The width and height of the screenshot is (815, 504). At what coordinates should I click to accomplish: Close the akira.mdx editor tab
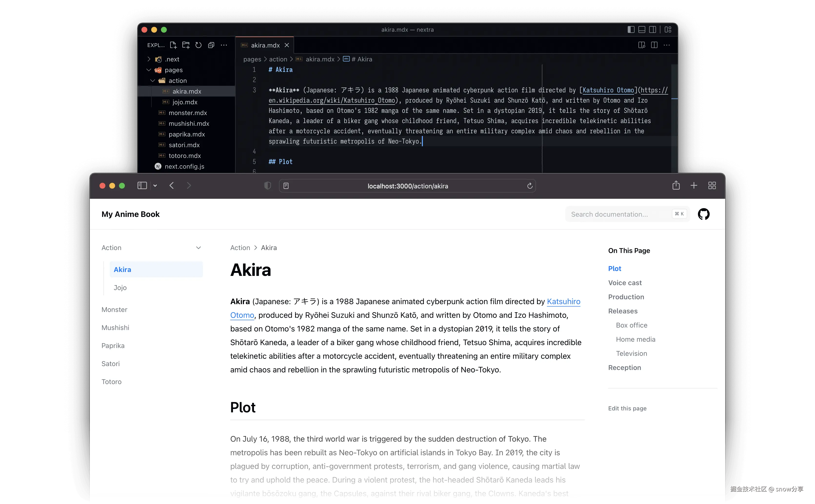(x=287, y=45)
